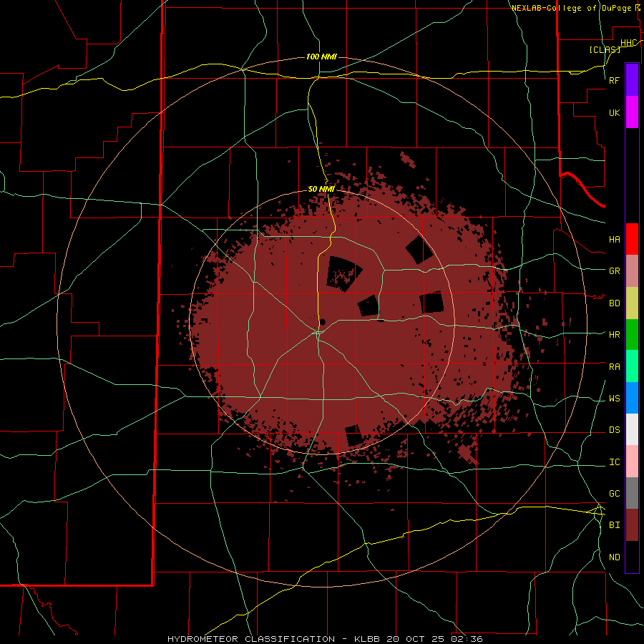Click the HR green legend swatch
This screenshot has width=644, height=644.
(632, 335)
